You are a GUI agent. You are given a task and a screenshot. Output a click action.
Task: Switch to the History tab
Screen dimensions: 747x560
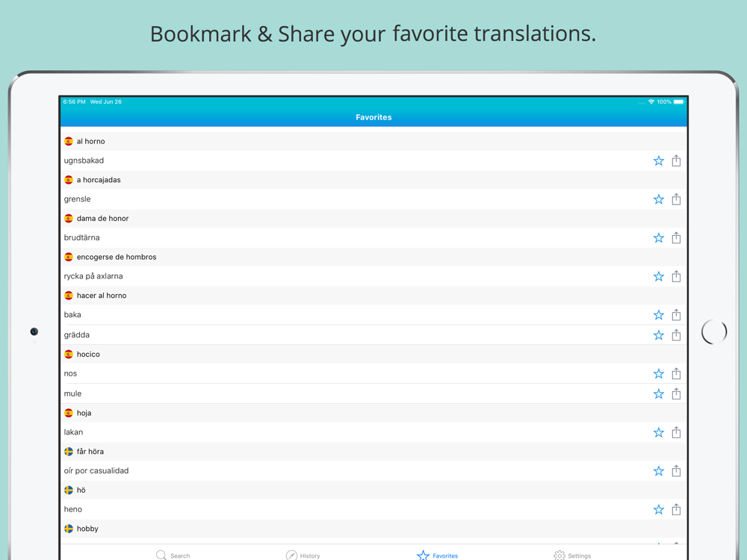point(303,555)
